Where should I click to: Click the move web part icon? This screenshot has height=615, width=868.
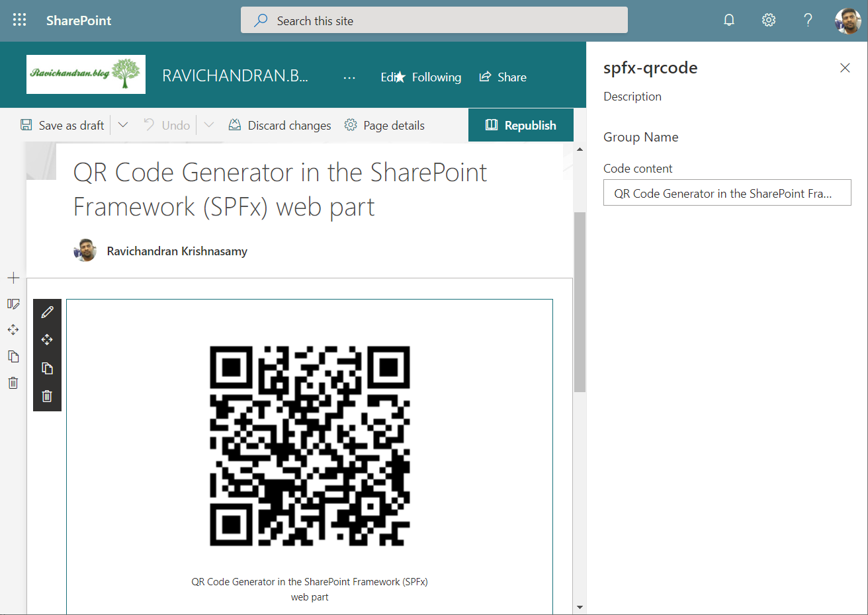coord(47,340)
